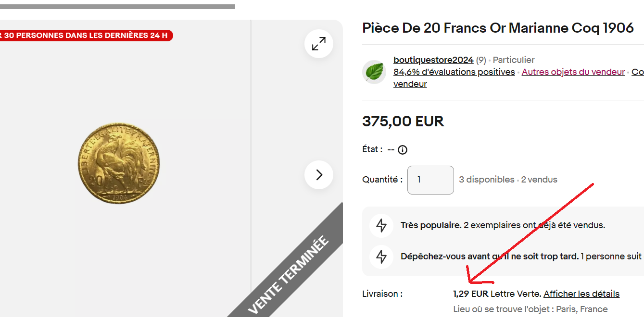
Task: Click the seller's green leaf avatar
Action: pos(374,72)
